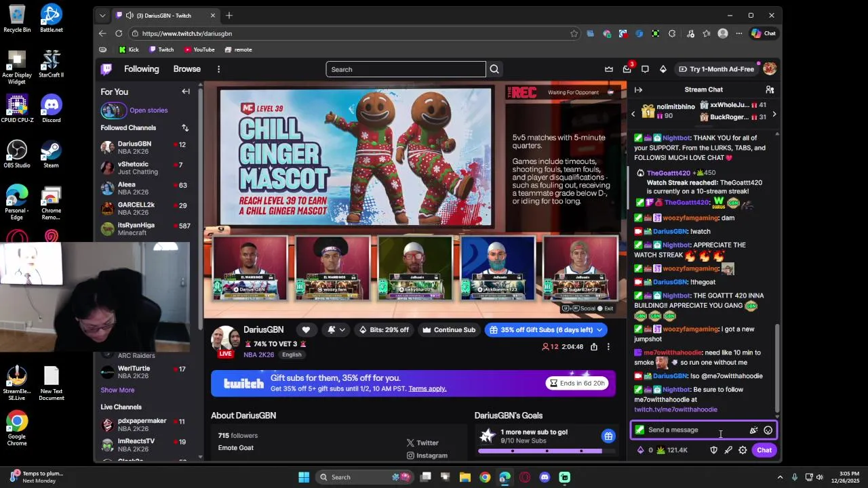Click the hype celebration icon in message box
Viewport: 868px width, 488px height.
click(753, 430)
